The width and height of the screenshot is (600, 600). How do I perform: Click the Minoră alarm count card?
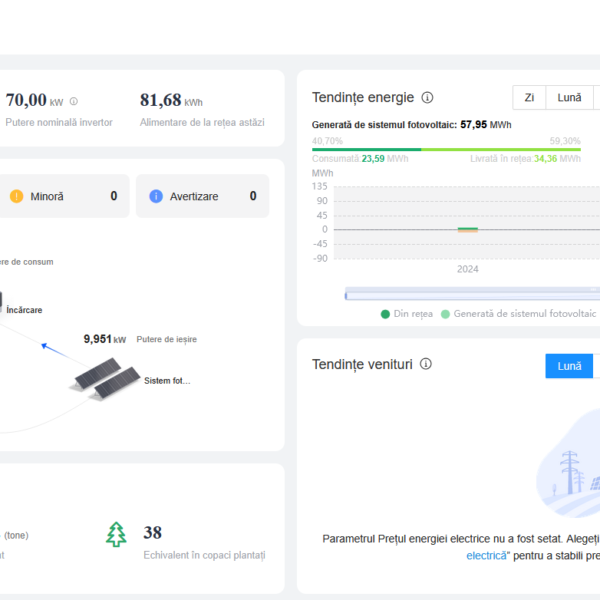pos(64,197)
